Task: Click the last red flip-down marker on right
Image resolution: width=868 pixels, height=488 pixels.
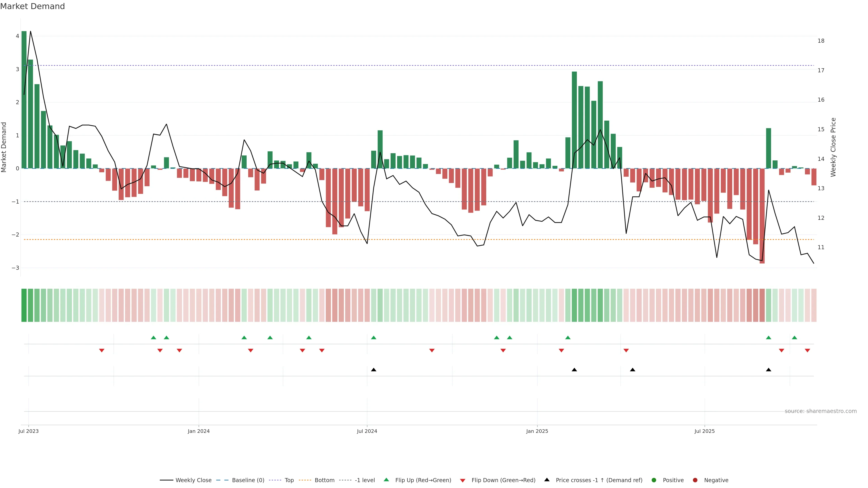Action: (807, 351)
